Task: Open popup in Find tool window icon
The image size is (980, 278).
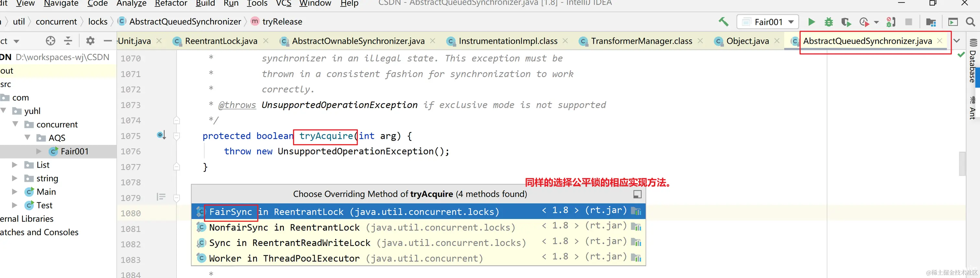Action: (x=637, y=194)
